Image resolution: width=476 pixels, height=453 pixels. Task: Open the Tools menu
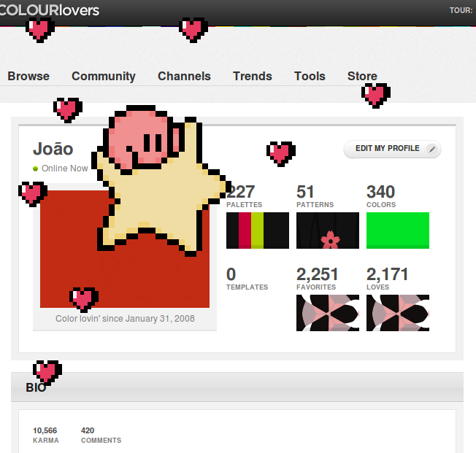click(x=310, y=76)
